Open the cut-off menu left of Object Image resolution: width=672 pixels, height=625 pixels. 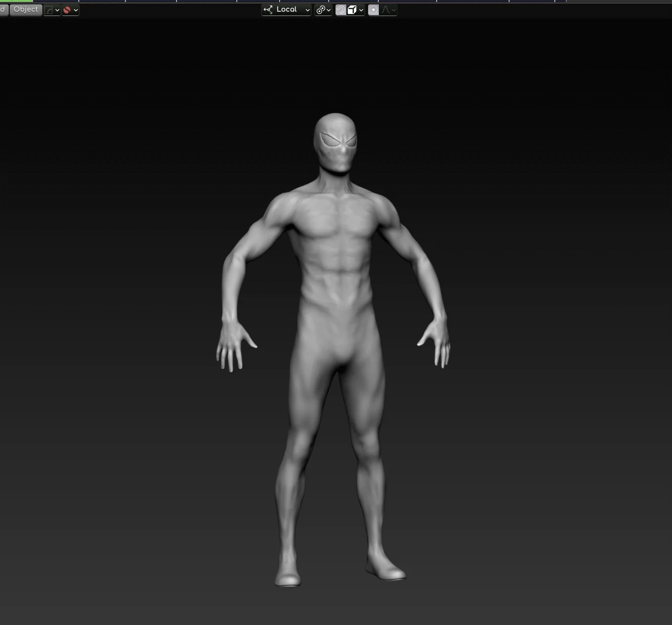(x=3, y=9)
